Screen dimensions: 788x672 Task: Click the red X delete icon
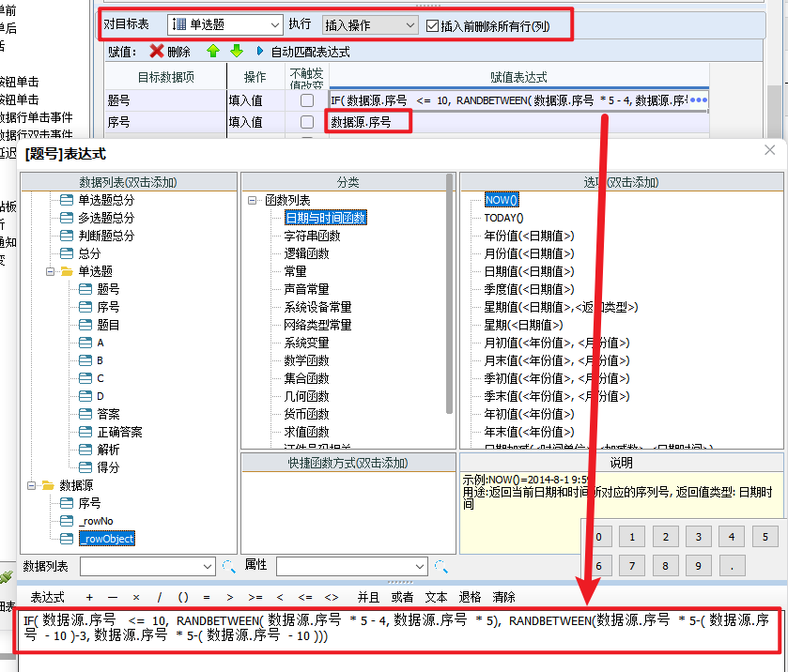157,52
